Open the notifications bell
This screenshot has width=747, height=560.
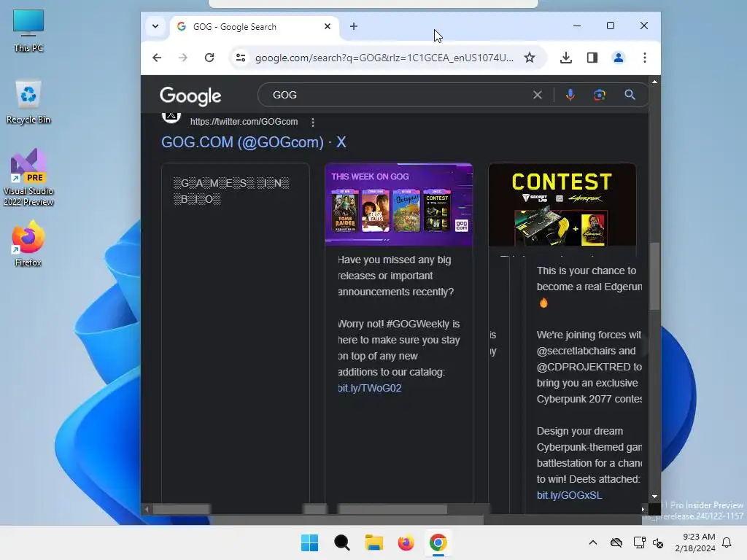point(727,542)
